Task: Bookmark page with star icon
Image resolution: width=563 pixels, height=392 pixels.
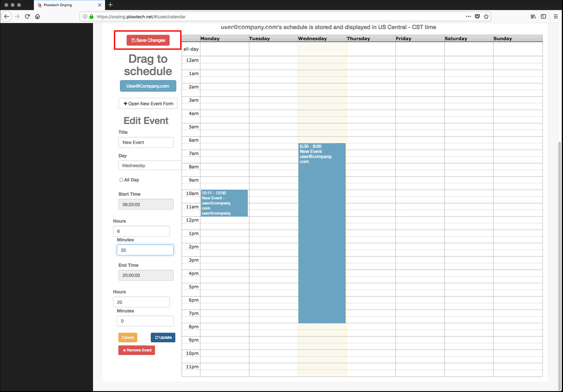Action: [486, 16]
